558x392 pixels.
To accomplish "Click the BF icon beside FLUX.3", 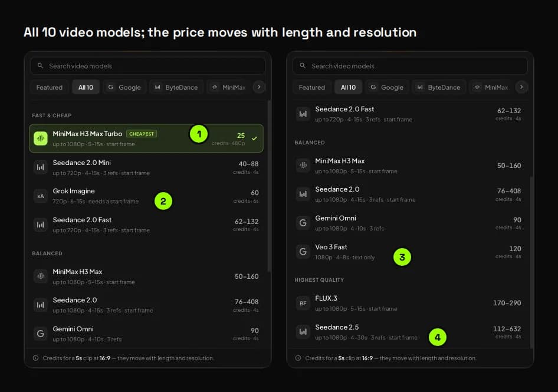I will coord(303,303).
